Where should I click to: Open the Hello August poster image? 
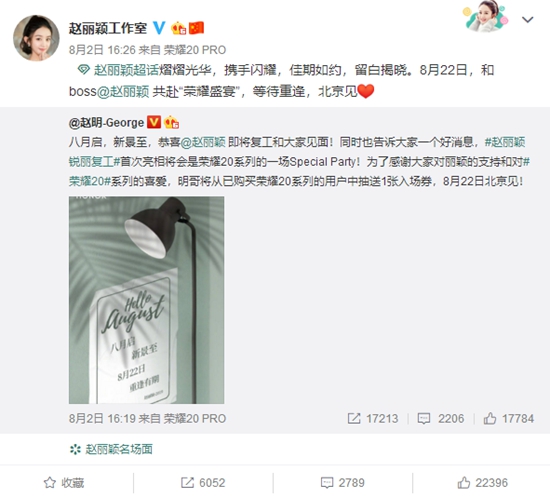[147, 300]
